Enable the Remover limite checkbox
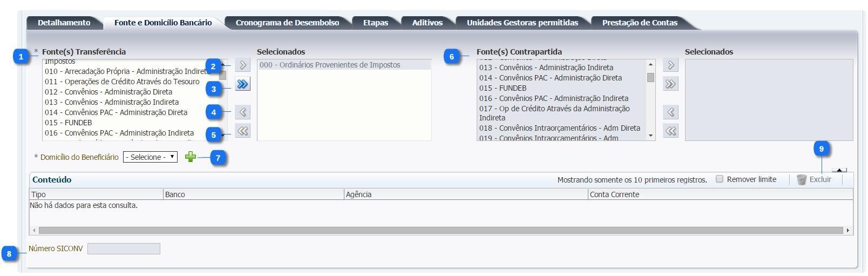The width and height of the screenshot is (868, 276). click(x=720, y=179)
